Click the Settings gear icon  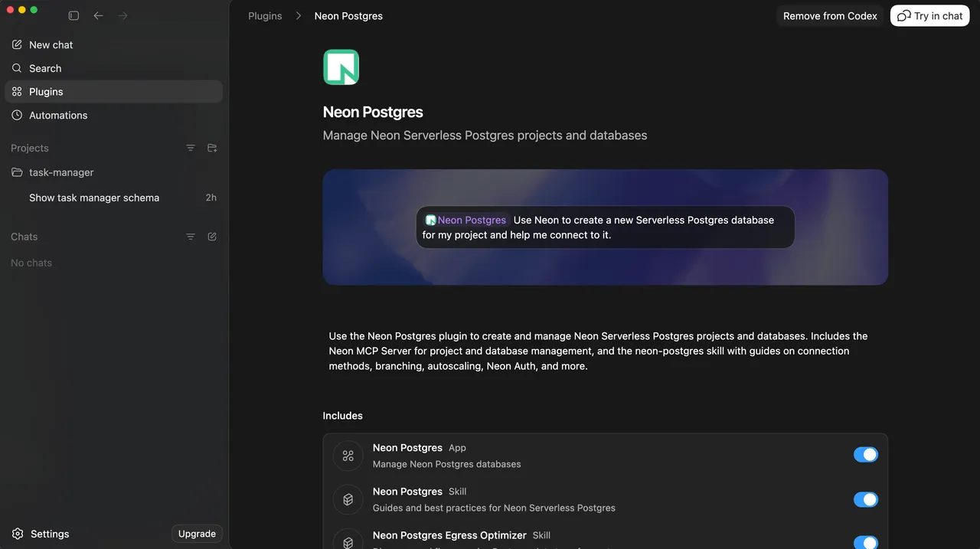pos(18,534)
